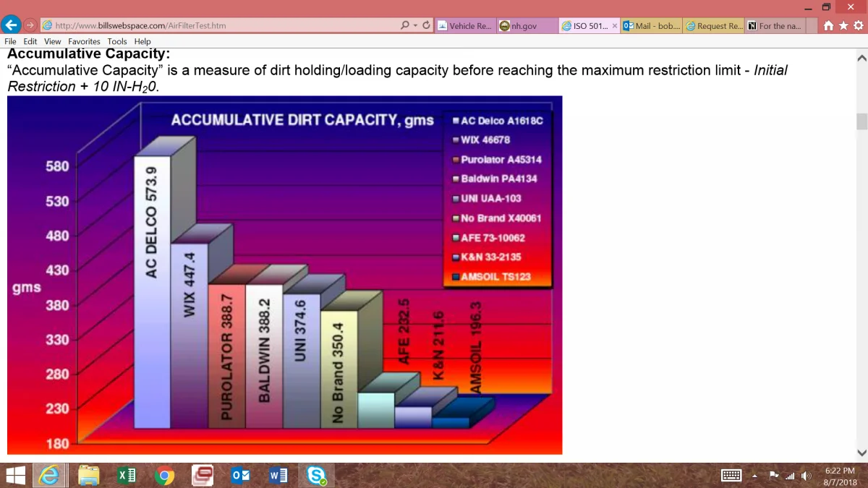Refresh the page with the reload icon

point(427,25)
